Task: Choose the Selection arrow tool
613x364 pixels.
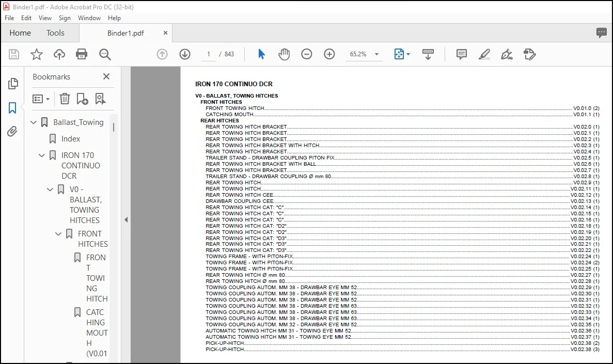Action: point(261,54)
